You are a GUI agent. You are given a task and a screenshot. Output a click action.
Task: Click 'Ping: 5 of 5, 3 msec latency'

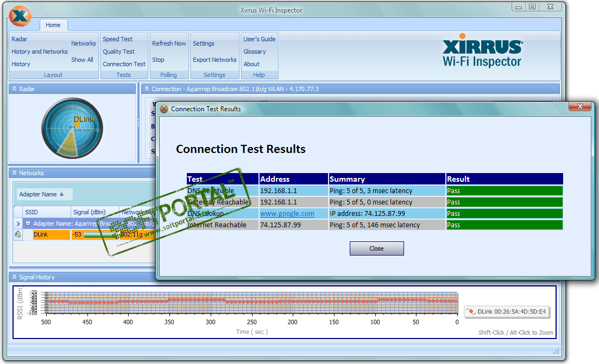tap(371, 191)
